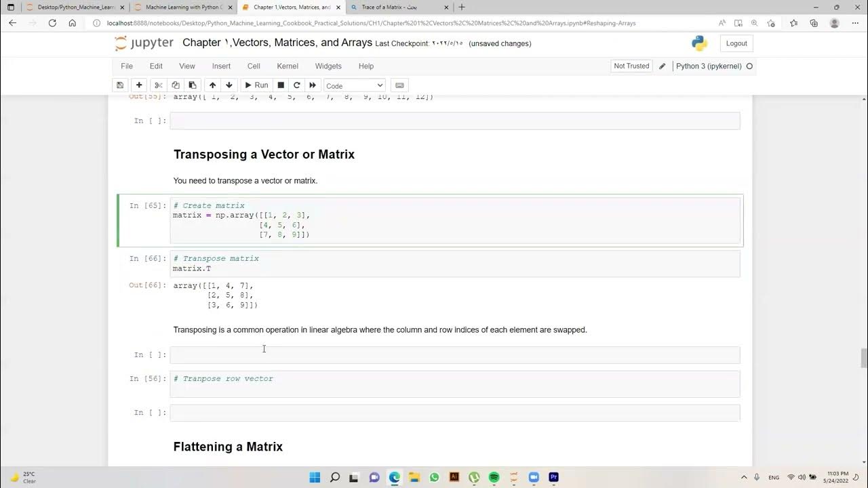Cut selected cells with scissors icon

point(159,85)
